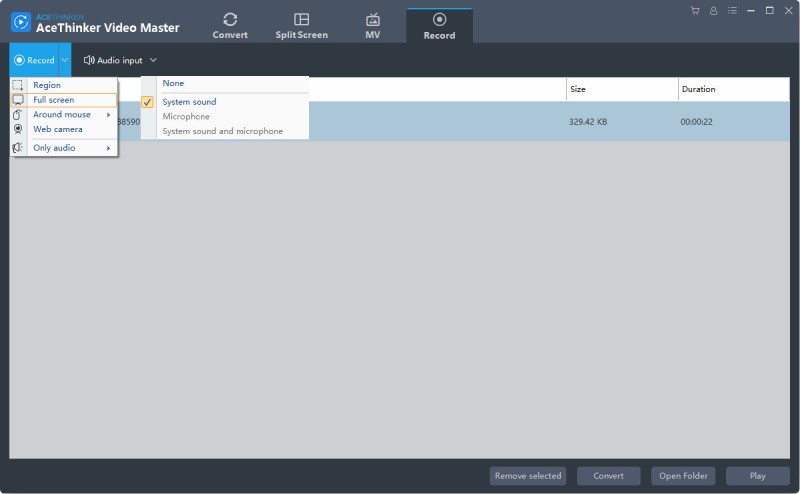Select the recording row sized 329.42 KB
Viewport: 800px width, 494px height.
399,121
